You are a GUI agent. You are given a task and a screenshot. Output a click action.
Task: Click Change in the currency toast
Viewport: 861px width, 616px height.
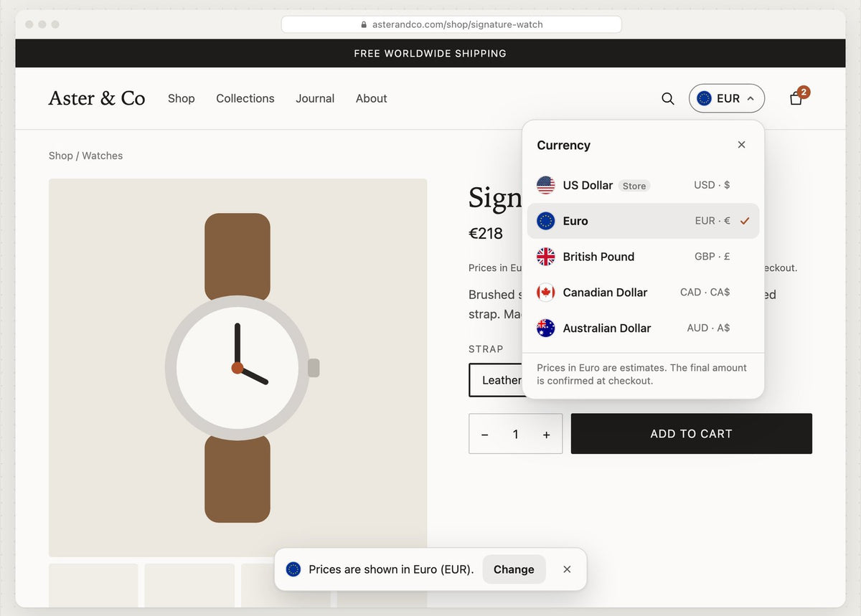tap(514, 569)
